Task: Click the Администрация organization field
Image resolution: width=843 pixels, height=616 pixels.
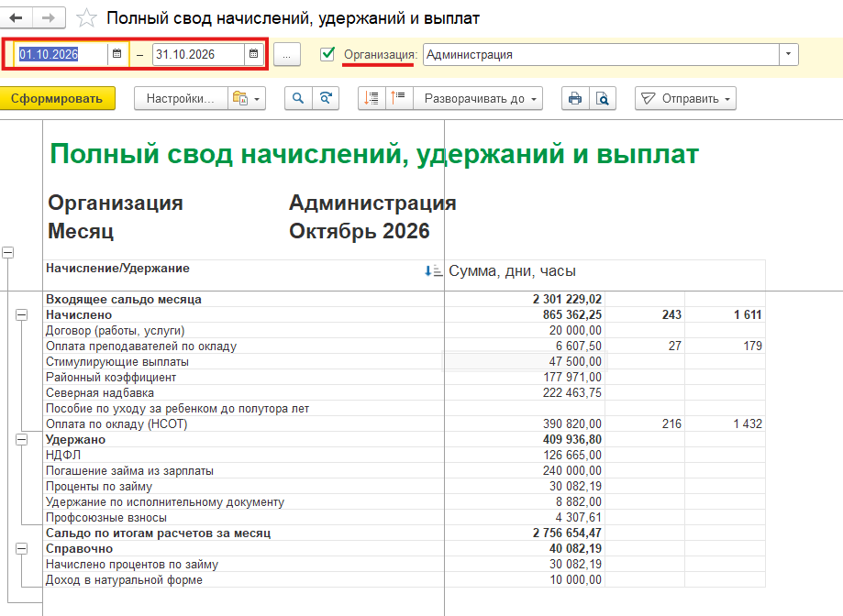Action: click(601, 54)
